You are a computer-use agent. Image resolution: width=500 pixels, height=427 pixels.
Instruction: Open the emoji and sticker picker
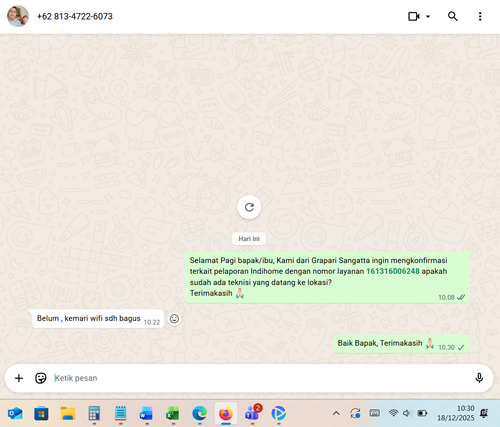click(x=41, y=378)
